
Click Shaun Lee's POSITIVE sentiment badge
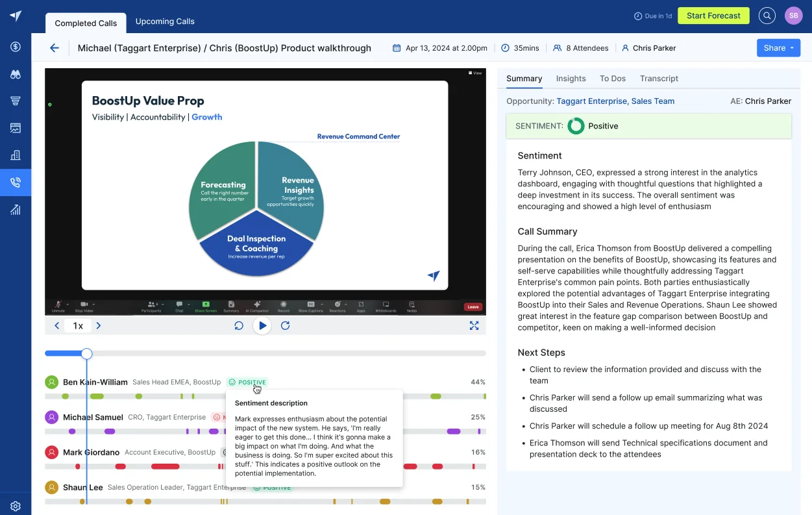click(271, 488)
